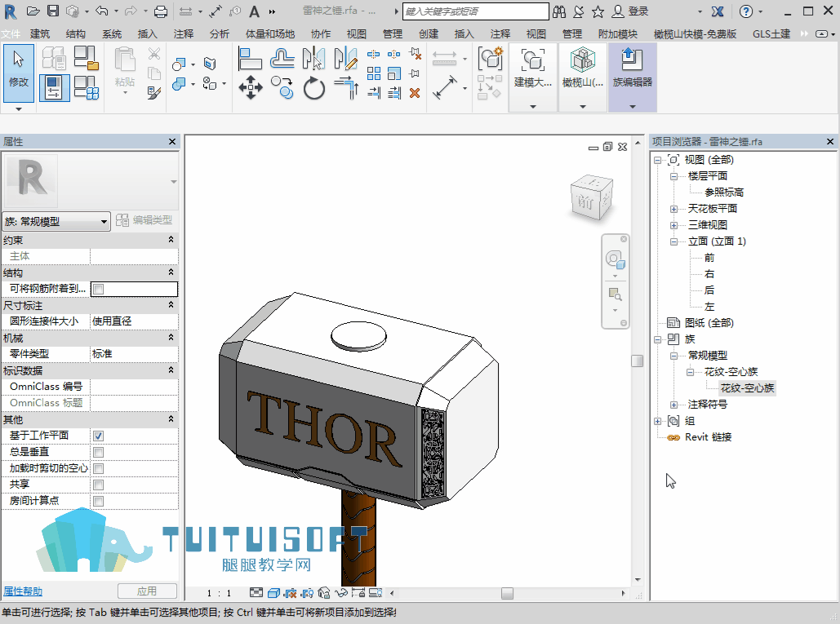Toggle the 共享 checkbox
Image resolution: width=840 pixels, height=624 pixels.
(98, 485)
